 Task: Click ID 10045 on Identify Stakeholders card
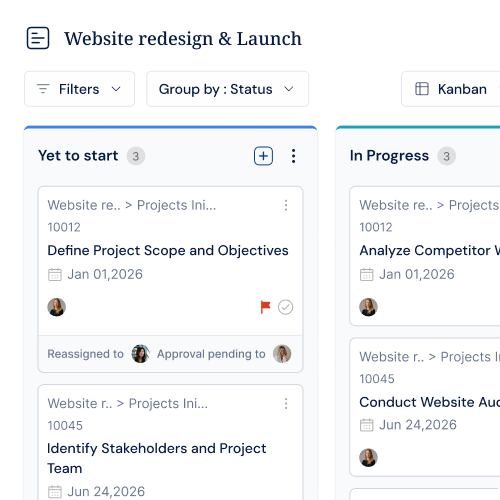pos(65,426)
